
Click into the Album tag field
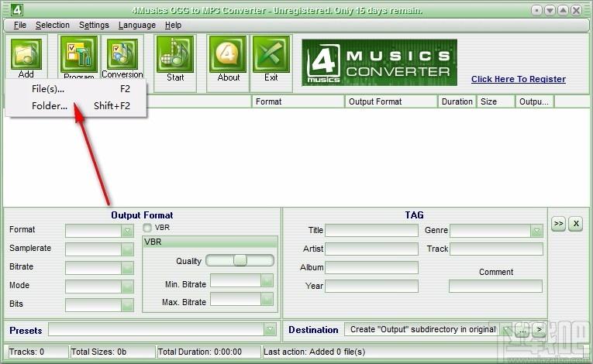click(x=372, y=268)
